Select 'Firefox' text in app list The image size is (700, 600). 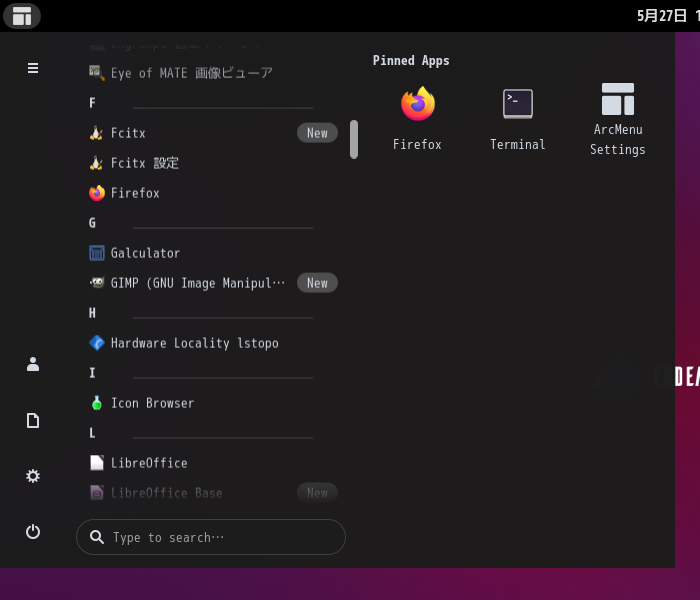135,193
